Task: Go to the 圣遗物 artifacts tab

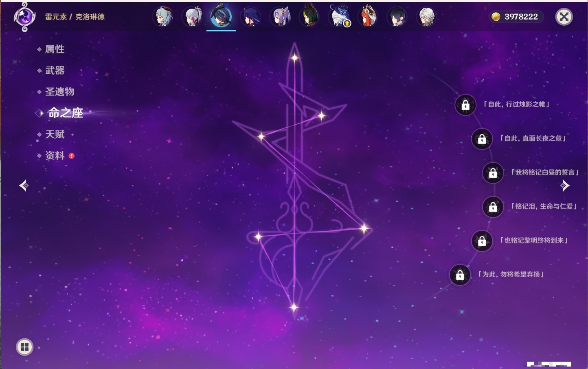Action: 59,92
